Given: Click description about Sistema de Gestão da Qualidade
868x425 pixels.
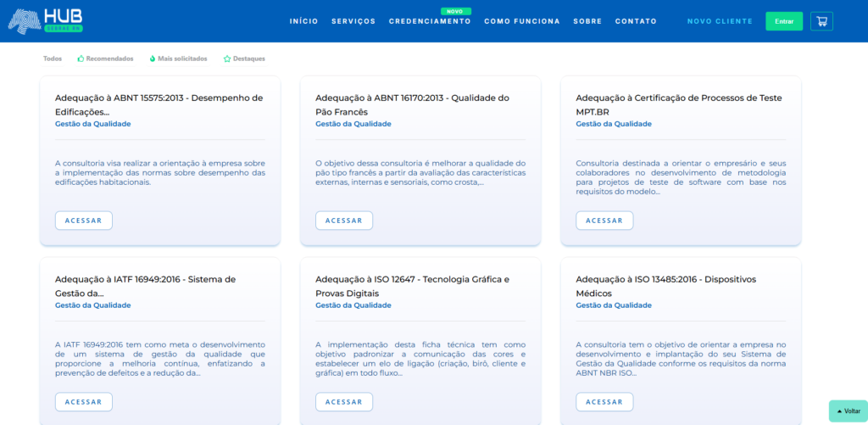Looking at the screenshot, I should 681,359.
